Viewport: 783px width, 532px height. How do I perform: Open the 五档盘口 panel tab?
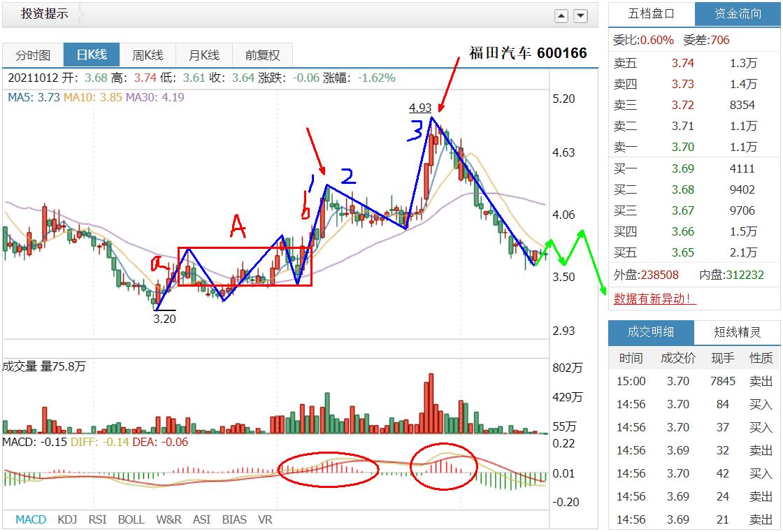click(651, 14)
